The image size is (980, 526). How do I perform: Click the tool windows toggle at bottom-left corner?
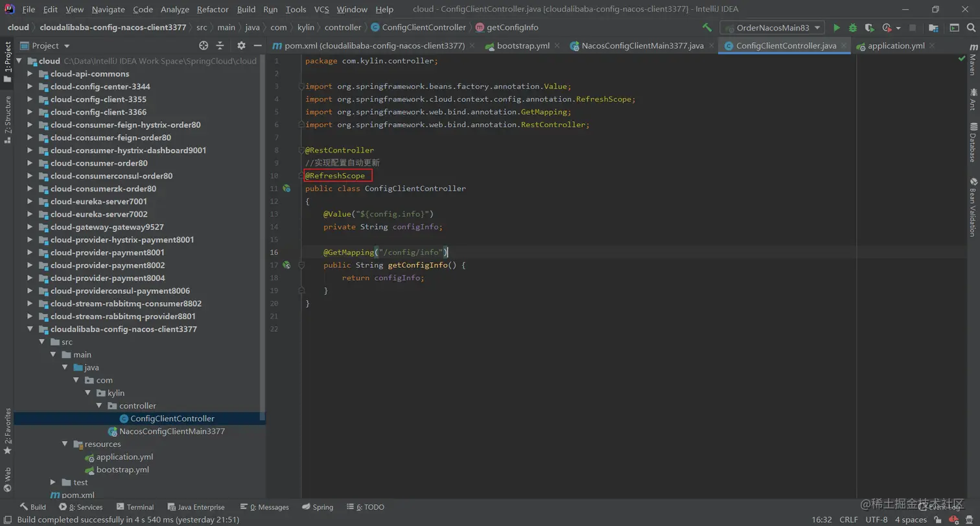[x=6, y=520]
